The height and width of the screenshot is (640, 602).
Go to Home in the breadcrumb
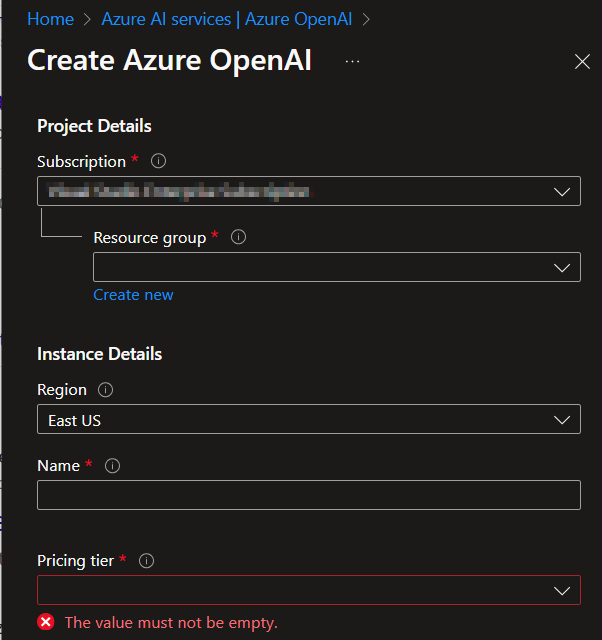click(50, 19)
